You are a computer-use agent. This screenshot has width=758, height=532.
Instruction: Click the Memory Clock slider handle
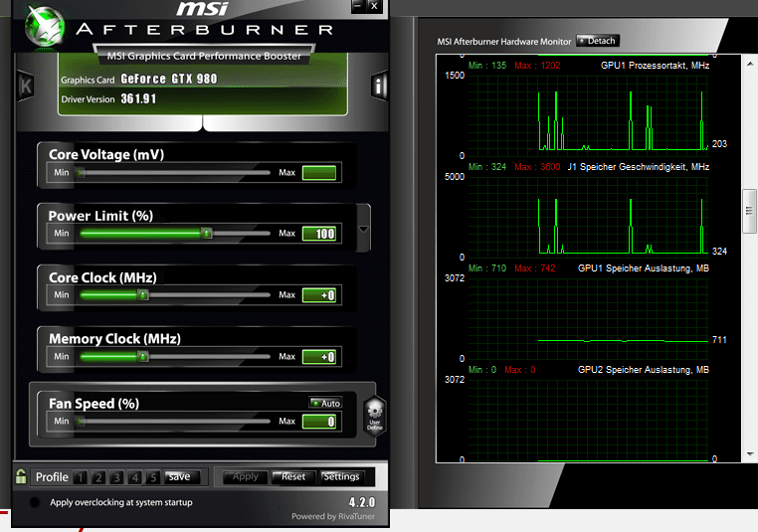[142, 357]
